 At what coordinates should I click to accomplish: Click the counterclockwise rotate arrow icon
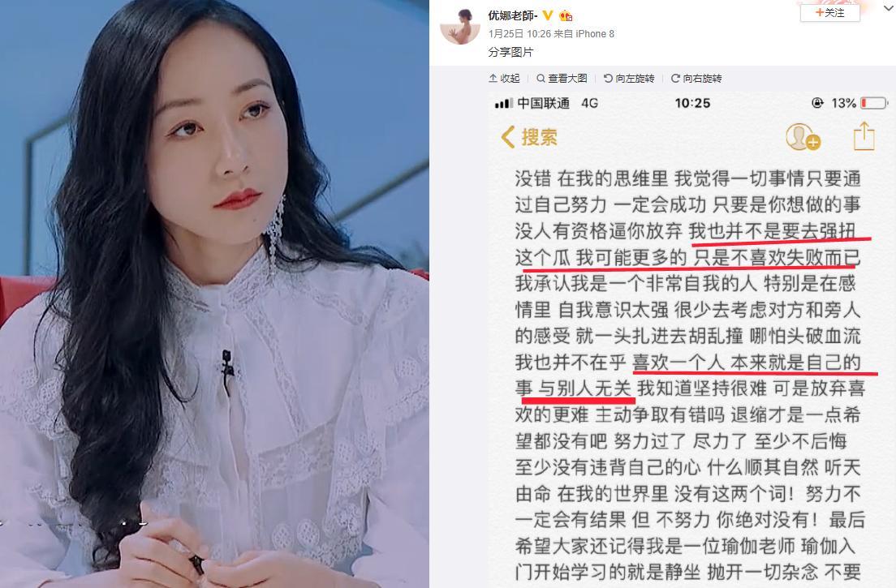click(x=608, y=78)
